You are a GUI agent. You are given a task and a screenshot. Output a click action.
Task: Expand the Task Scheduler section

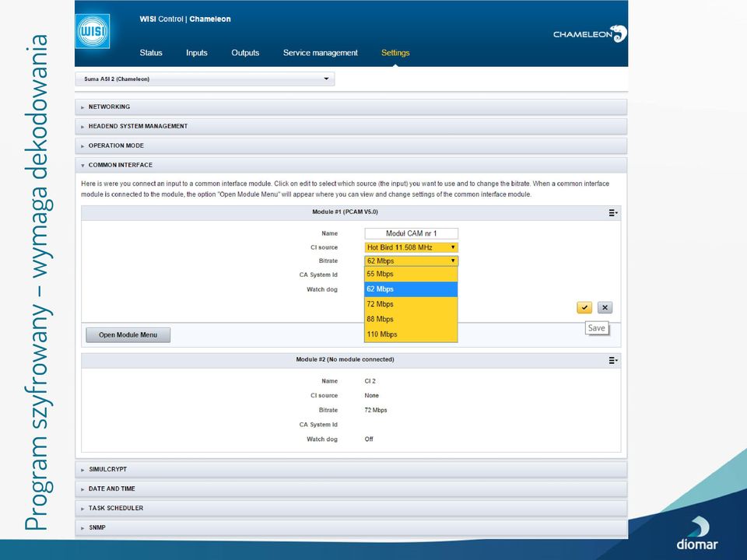[351, 509]
